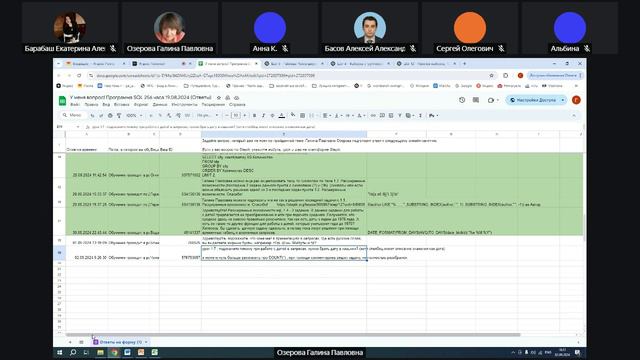The image size is (640, 360).
Task: Open File Explorer from the taskbar
Action: (x=100, y=352)
